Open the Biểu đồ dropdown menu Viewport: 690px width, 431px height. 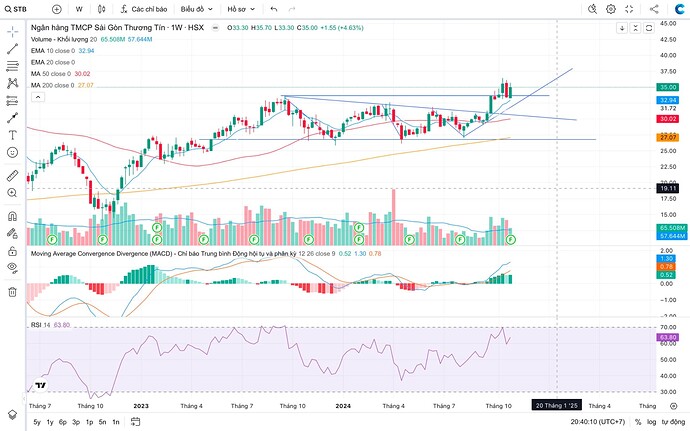pos(192,9)
